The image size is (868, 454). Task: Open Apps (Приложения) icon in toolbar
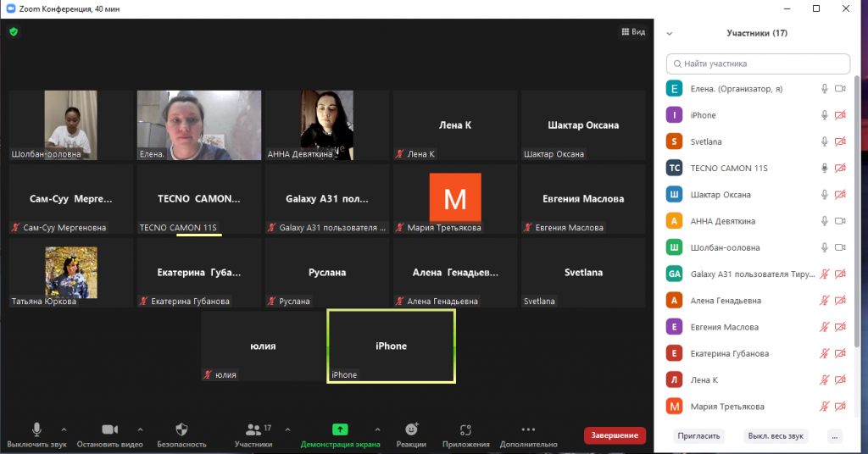[x=465, y=430]
